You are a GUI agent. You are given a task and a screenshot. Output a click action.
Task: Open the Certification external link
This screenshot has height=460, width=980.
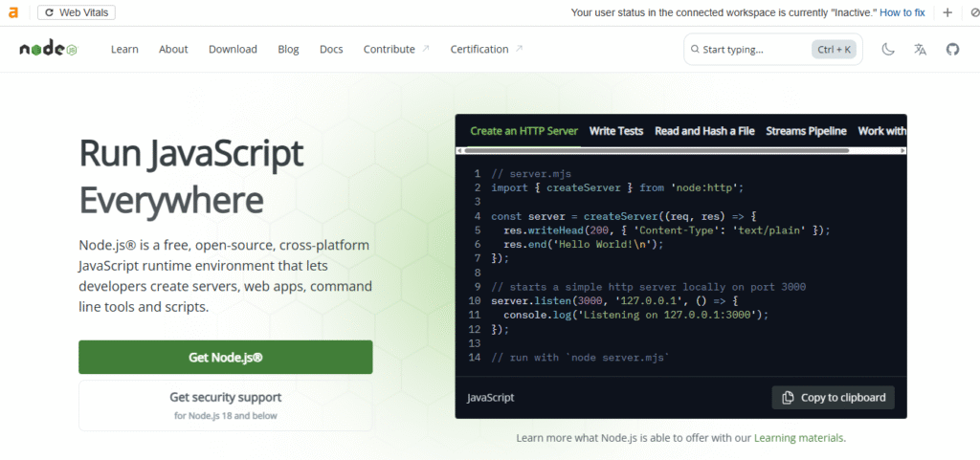point(486,50)
